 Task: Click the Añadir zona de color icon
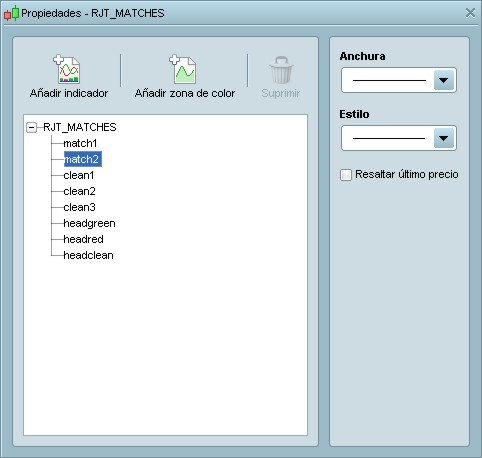tap(183, 69)
